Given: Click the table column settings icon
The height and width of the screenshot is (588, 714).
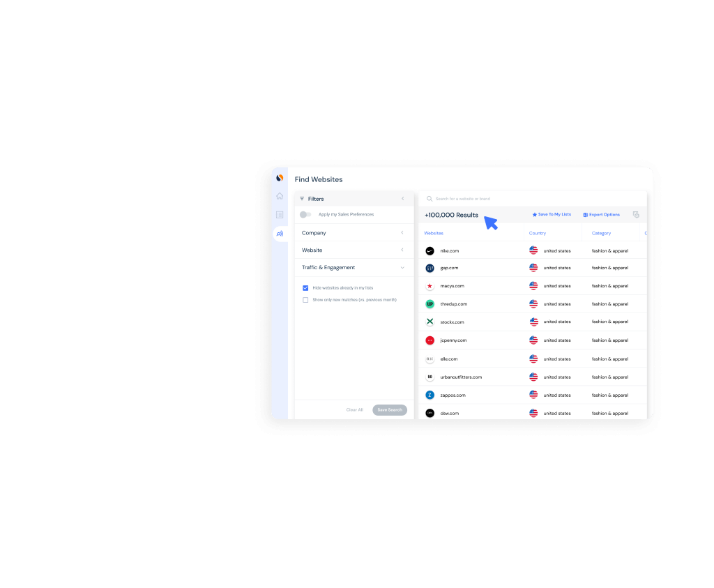Looking at the screenshot, I should click(636, 215).
